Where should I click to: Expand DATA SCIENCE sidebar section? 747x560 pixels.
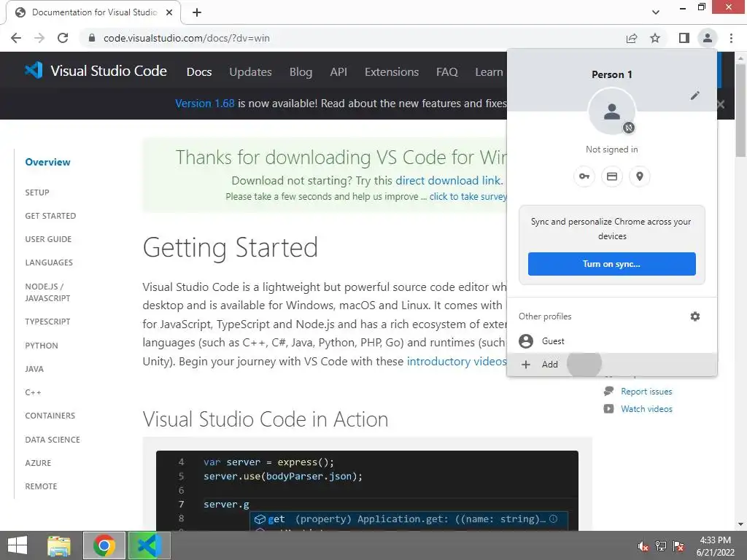53,440
